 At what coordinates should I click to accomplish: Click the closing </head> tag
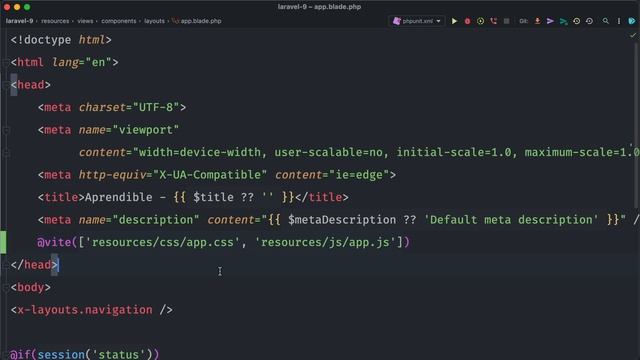[34, 265]
